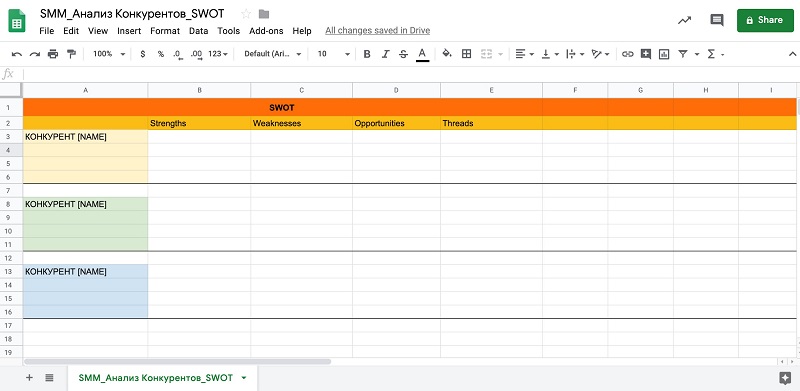Screen dimensions: 800x391
Task: Click the Insert link icon
Action: (628, 54)
